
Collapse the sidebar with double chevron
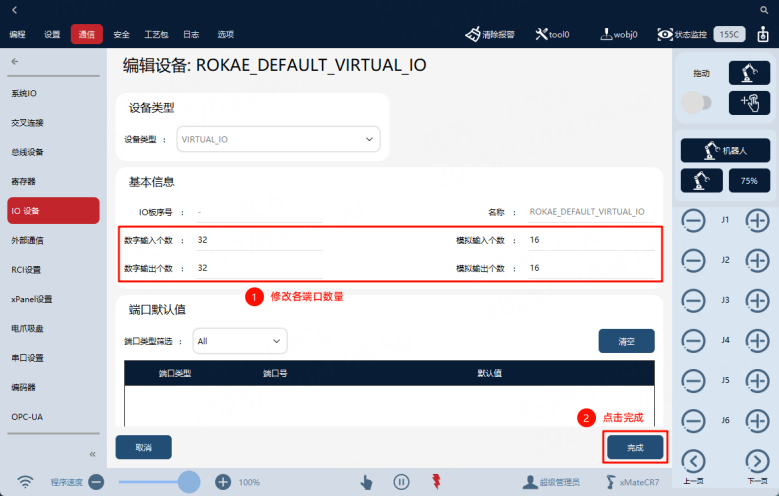[92, 454]
